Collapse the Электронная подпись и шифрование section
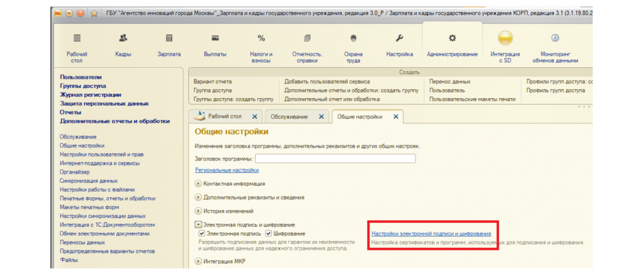The image size is (644, 273). click(198, 225)
